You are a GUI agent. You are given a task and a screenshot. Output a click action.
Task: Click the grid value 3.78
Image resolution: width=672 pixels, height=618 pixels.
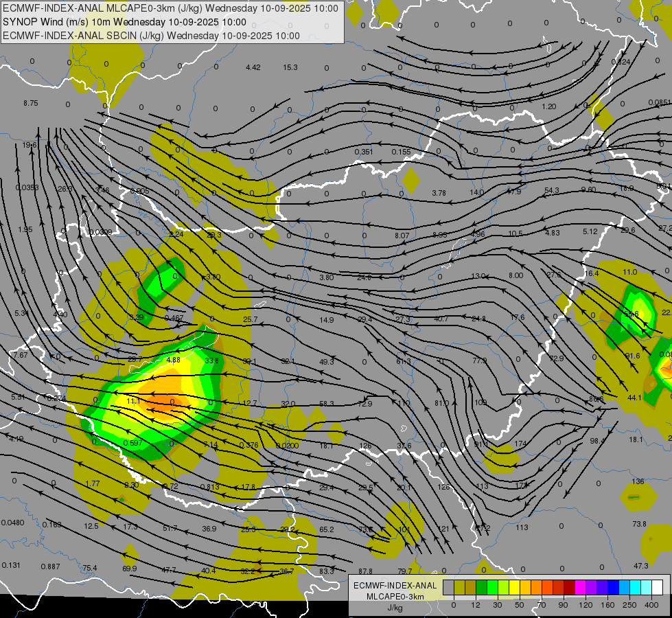pos(439,193)
